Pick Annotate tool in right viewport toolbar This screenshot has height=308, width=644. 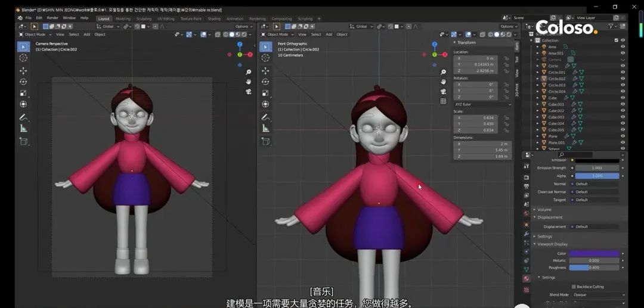(265, 117)
